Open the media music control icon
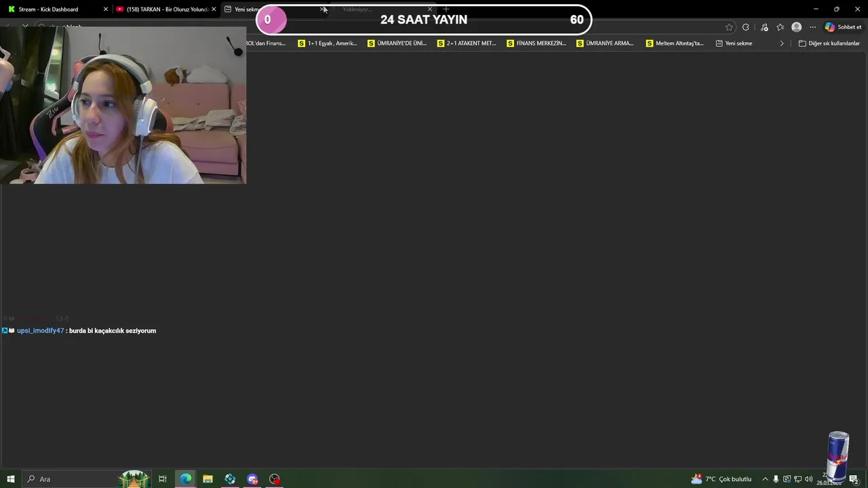This screenshot has width=868, height=488. click(764, 27)
